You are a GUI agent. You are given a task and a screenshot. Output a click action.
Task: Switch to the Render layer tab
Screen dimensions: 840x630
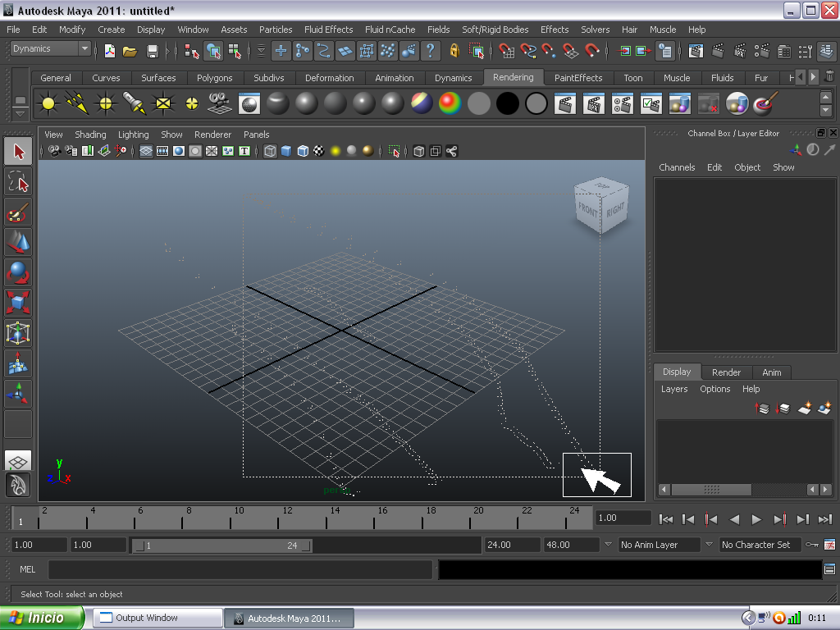[x=726, y=372]
